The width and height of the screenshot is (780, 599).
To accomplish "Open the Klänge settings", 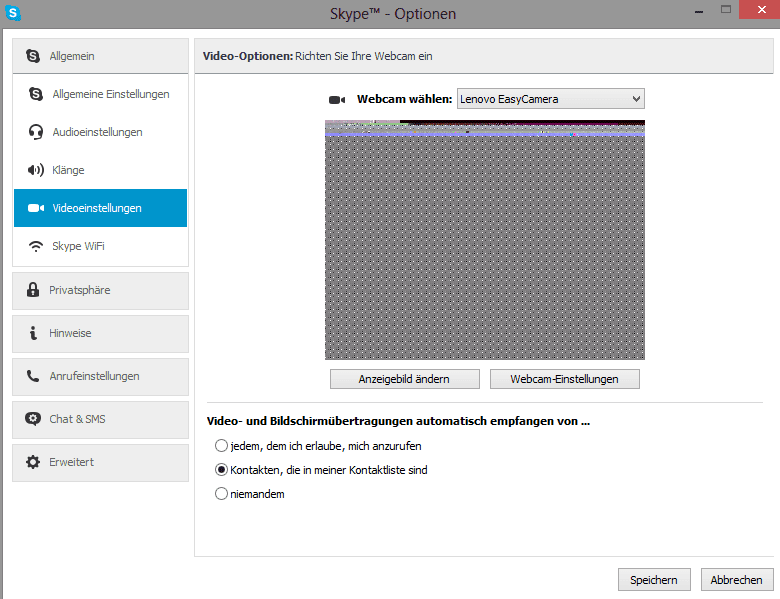I will coord(100,170).
